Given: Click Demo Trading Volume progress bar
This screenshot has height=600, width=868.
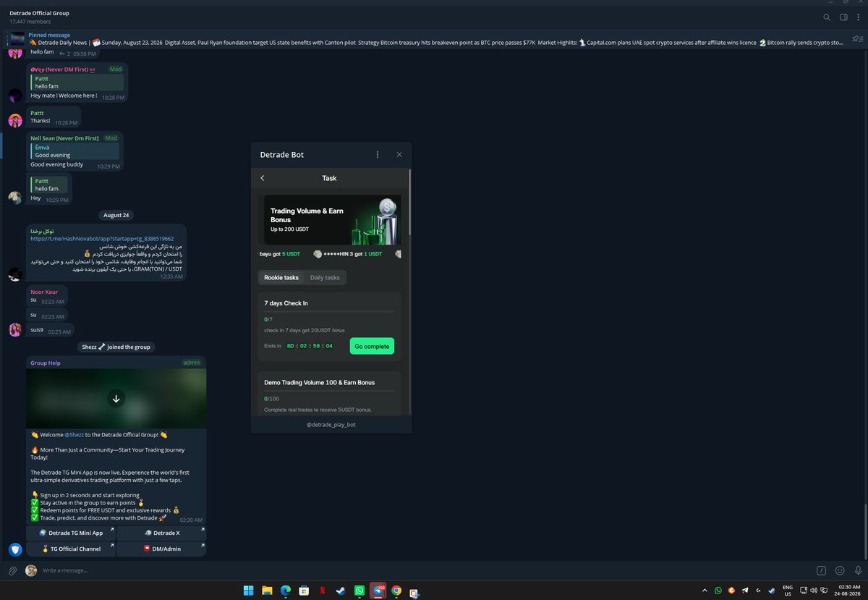Looking at the screenshot, I should (329, 391).
